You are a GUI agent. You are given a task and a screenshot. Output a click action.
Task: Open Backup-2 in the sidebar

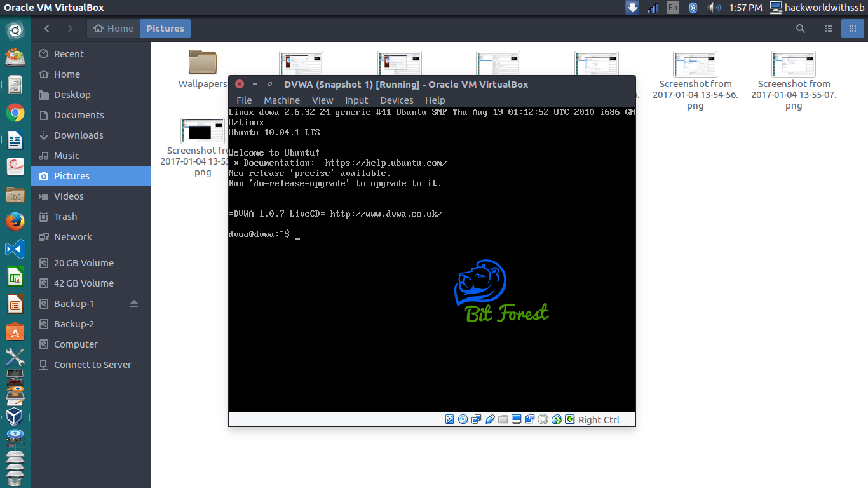tap(91, 324)
